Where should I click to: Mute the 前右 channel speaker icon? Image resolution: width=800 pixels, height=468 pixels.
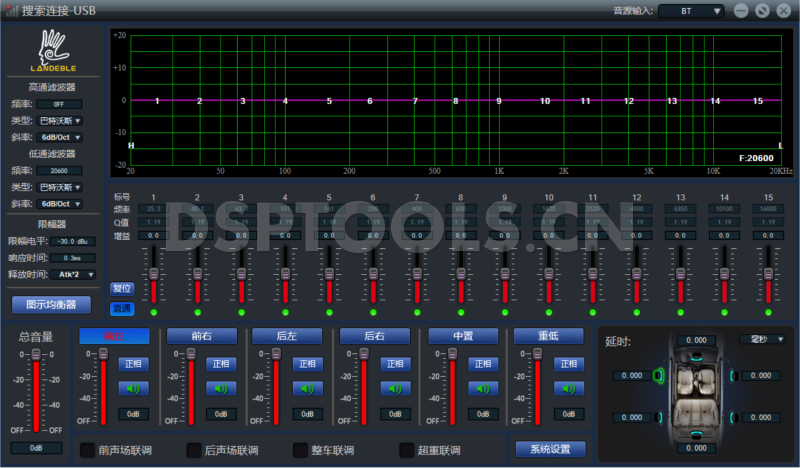point(221,389)
